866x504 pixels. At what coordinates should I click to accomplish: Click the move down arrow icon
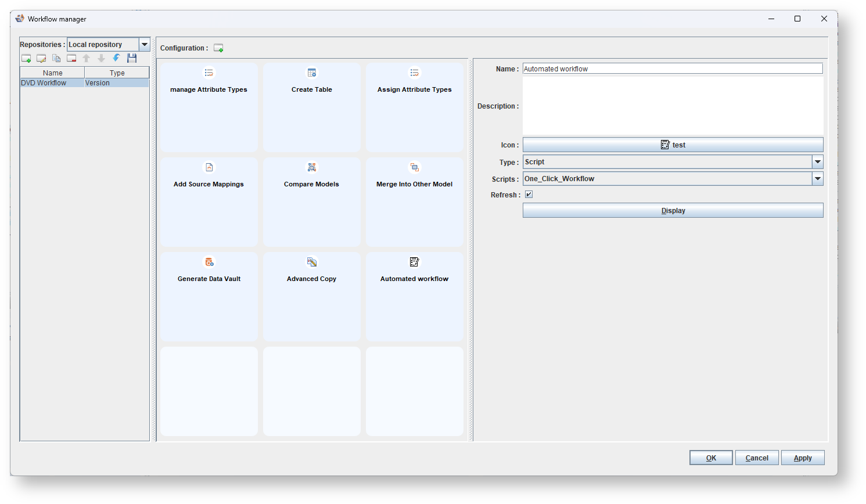[102, 58]
